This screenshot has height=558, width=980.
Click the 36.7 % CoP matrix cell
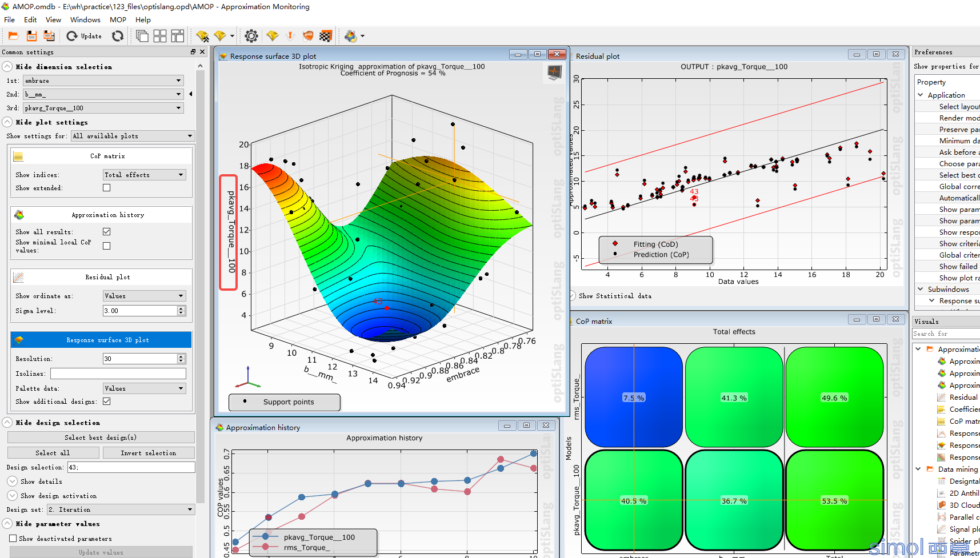(x=734, y=501)
